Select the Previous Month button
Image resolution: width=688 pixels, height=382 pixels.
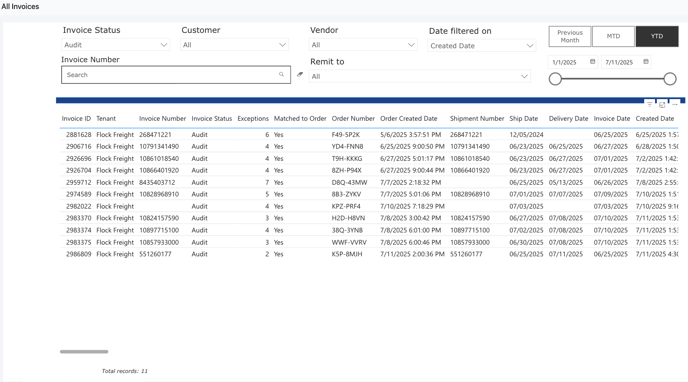tap(570, 36)
